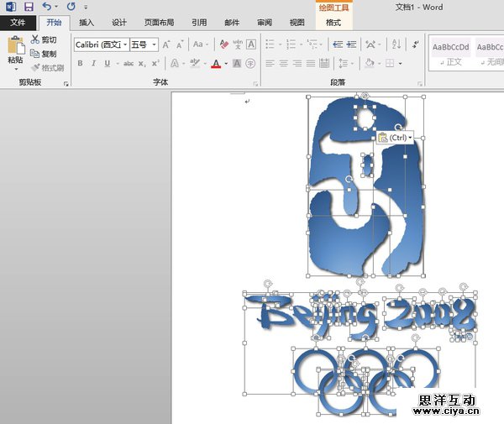Screen dimensions: 504x424
Task: Click the Save icon in quick access toolbar
Action: click(x=28, y=7)
